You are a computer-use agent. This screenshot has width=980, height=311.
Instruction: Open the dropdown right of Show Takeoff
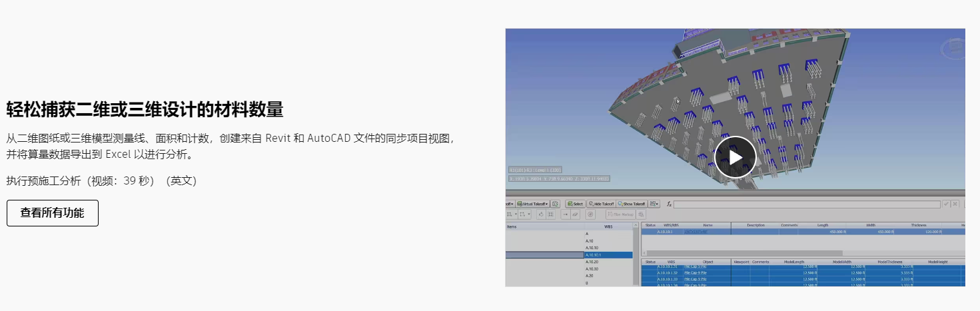655,204
